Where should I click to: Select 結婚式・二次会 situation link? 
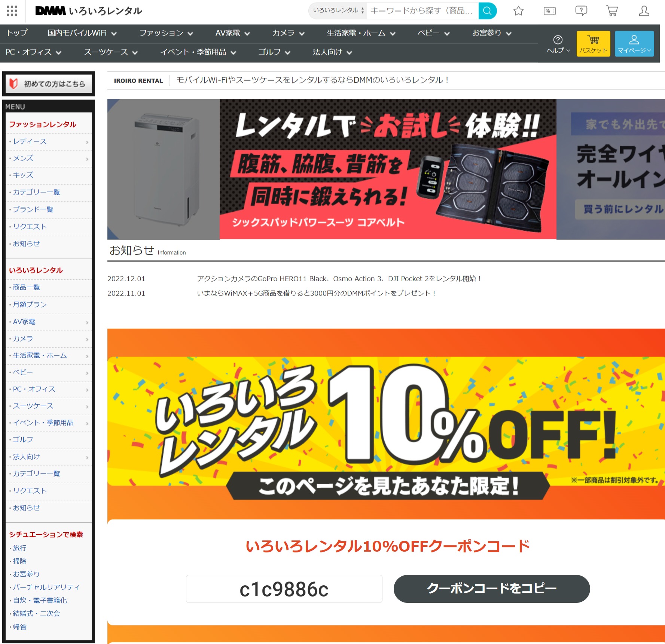point(36,614)
